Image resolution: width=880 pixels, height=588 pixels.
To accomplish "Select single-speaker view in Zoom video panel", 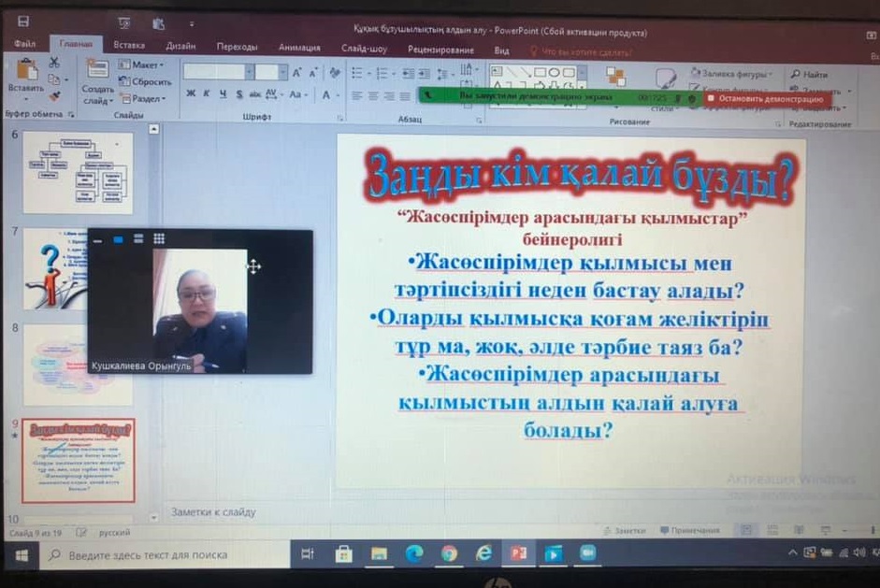I will point(118,239).
